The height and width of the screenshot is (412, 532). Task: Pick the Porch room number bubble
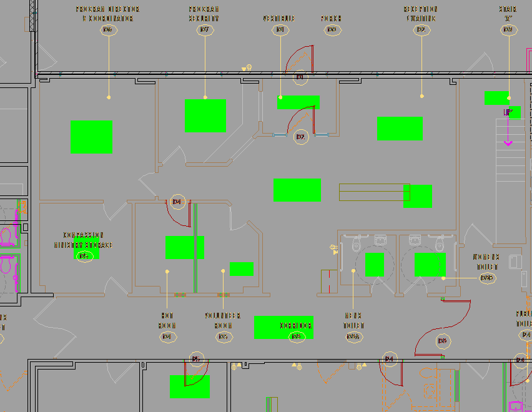(332, 30)
